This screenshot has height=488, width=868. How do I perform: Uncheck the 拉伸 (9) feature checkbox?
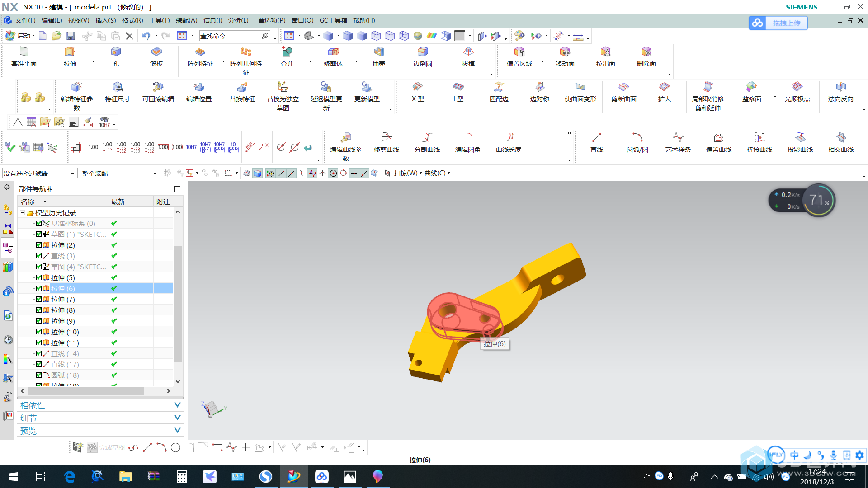[39, 321]
